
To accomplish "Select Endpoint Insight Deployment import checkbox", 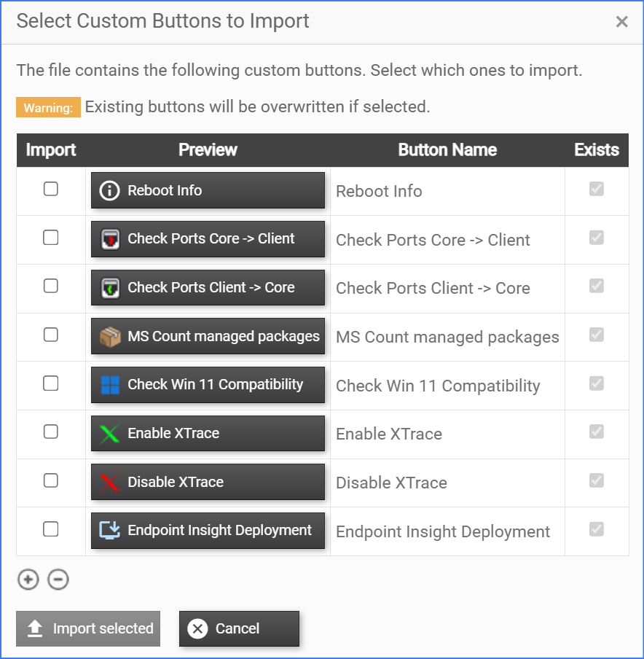I will click(50, 529).
